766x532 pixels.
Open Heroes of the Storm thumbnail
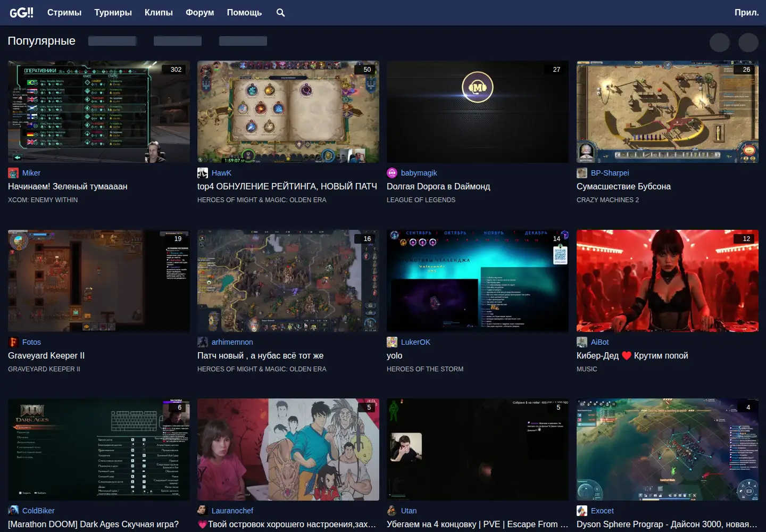[478, 281]
